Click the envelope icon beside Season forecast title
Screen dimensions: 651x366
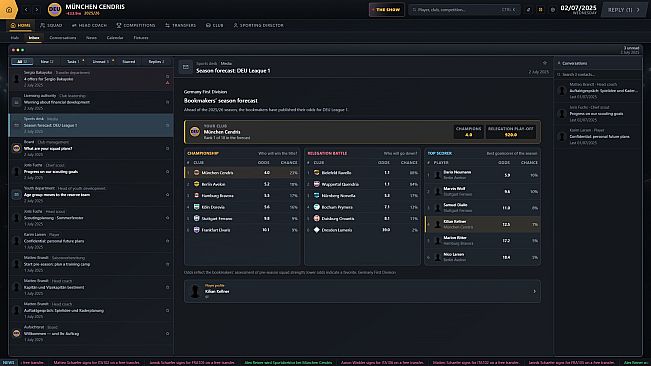point(186,67)
